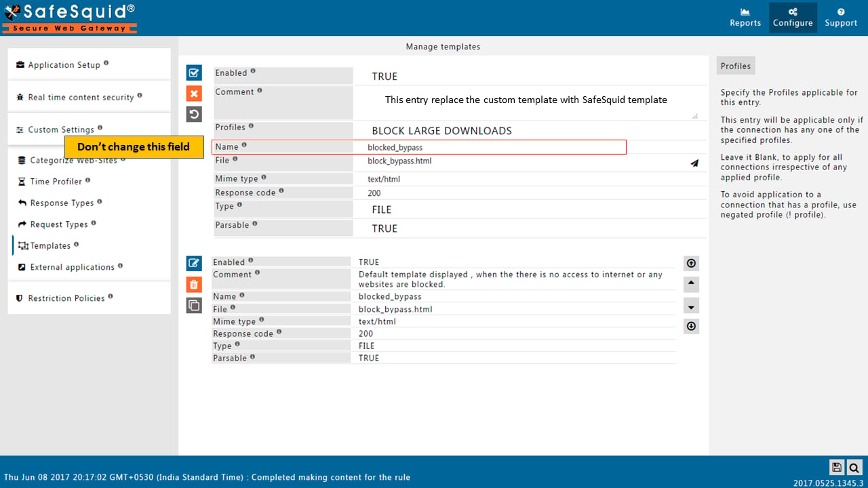Move entry up one position
Image resolution: width=868 pixels, height=488 pixels.
click(x=691, y=284)
